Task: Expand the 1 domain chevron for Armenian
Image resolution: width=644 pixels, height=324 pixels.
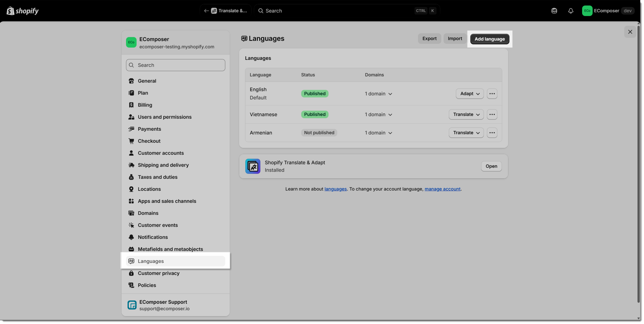Action: tap(390, 133)
